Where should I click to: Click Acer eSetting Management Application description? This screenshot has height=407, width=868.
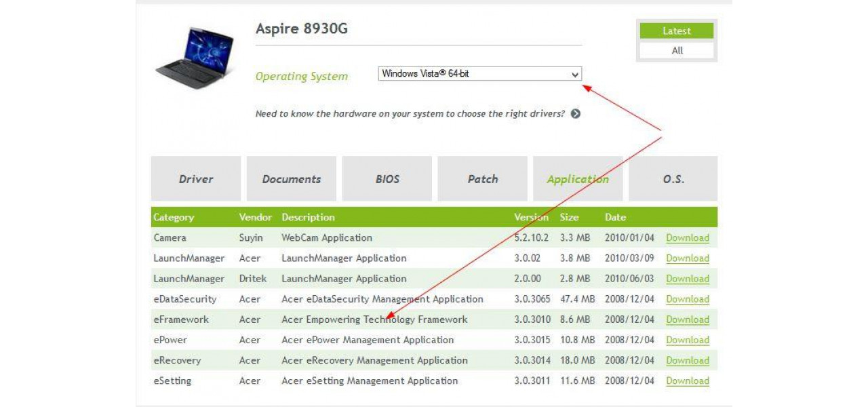click(370, 381)
